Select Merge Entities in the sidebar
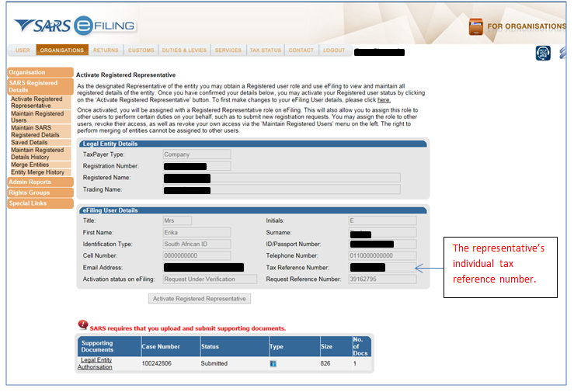The width and height of the screenshot is (574, 392). click(x=30, y=165)
